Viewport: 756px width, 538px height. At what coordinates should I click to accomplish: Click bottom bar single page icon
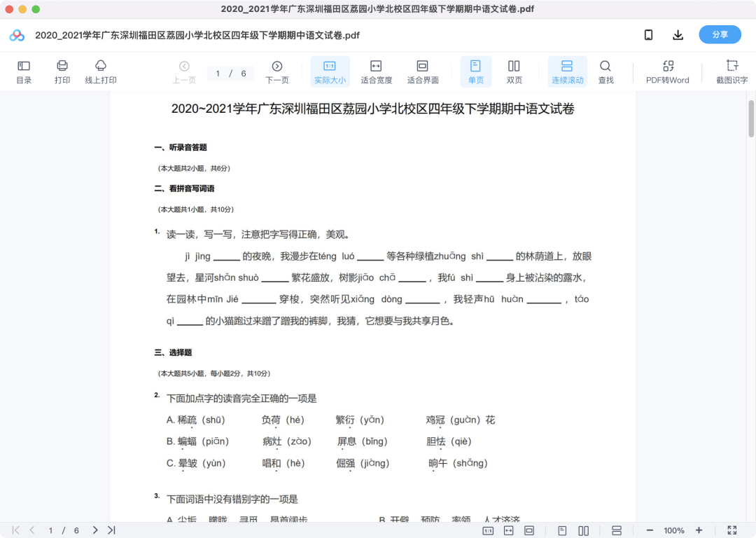[562, 531]
